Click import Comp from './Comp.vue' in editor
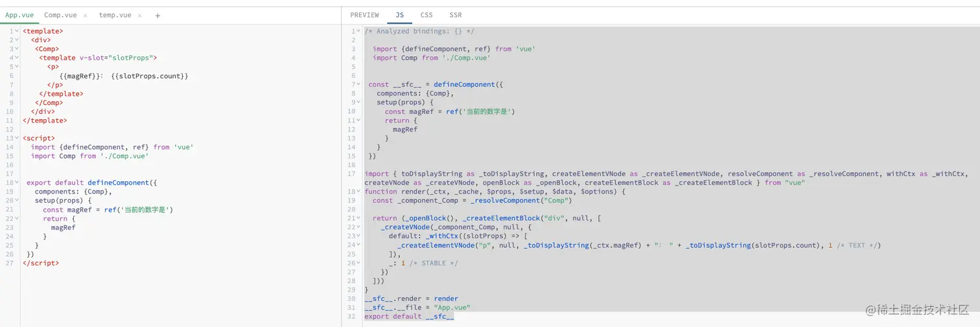The width and height of the screenshot is (980, 327). pos(89,156)
